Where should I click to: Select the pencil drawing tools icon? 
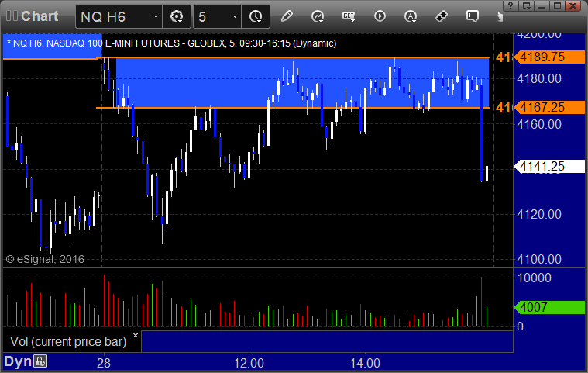(x=287, y=16)
